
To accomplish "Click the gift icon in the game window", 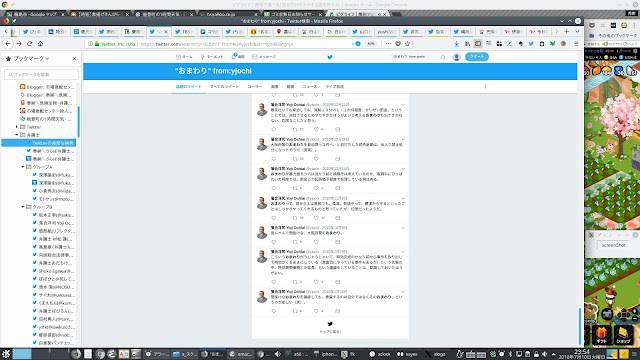I will click(x=601, y=335).
